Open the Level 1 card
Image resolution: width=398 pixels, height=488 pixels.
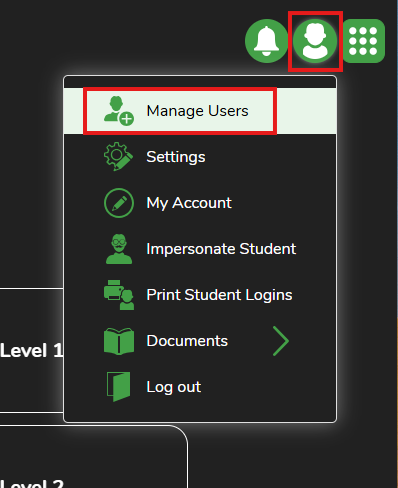[32, 350]
